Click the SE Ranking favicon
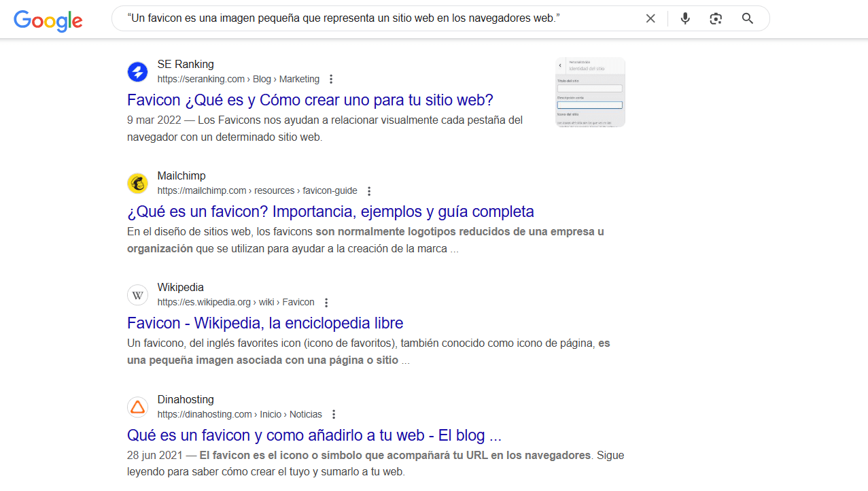 coord(138,71)
